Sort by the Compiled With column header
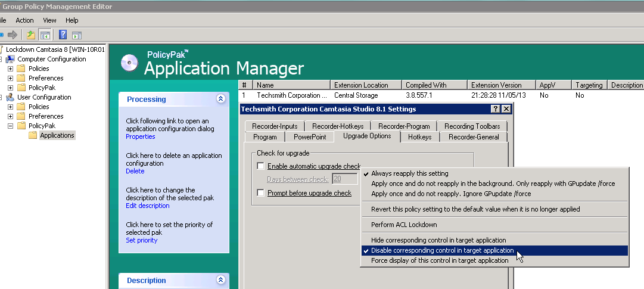This screenshot has height=289, width=644. point(434,85)
